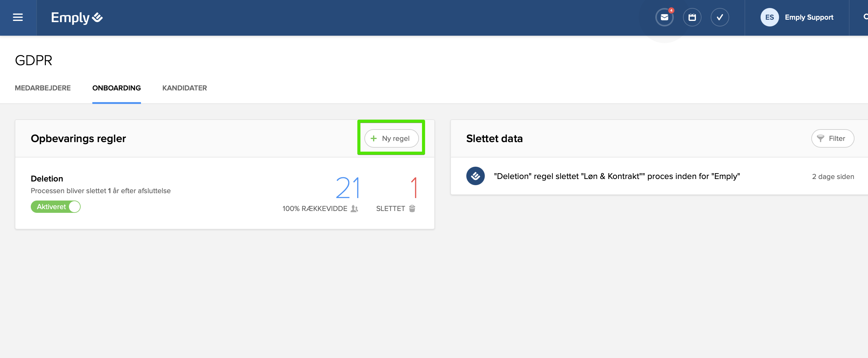Image resolution: width=868 pixels, height=358 pixels.
Task: Click the people icon next to RÆKKEVIDDE
Action: coord(354,209)
